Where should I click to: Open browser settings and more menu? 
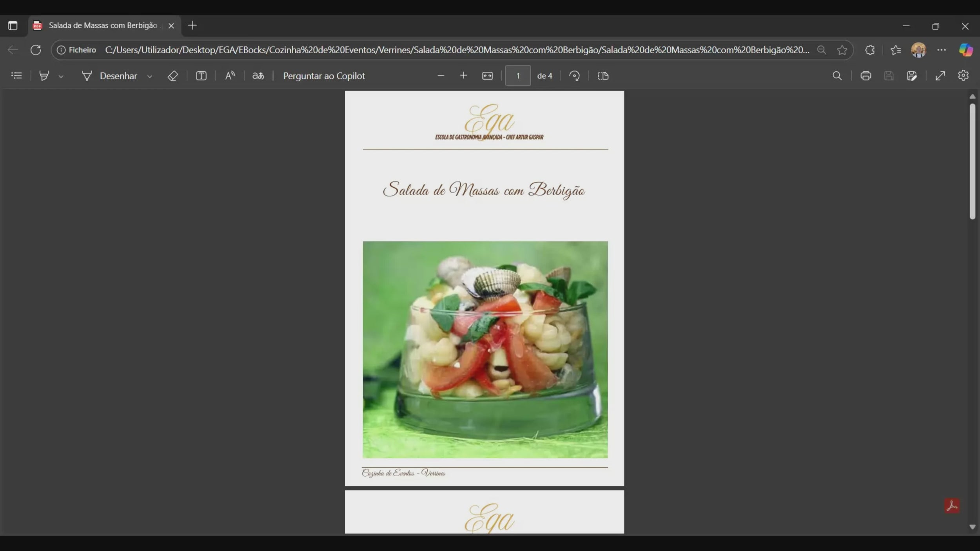[x=941, y=50]
